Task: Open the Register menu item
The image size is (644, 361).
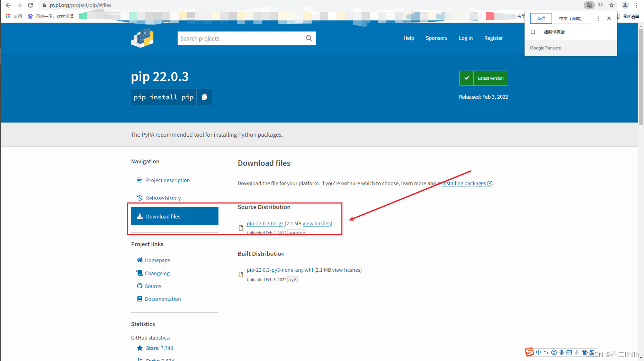Action: click(493, 38)
